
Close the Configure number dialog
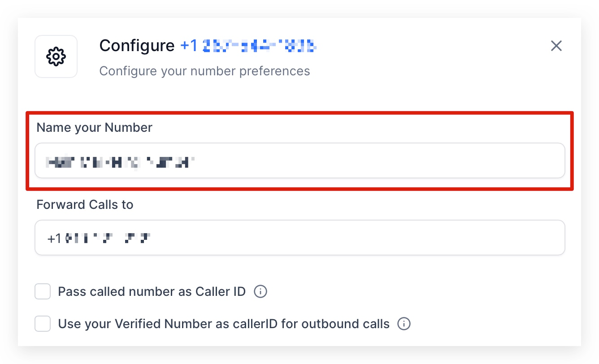click(x=556, y=46)
